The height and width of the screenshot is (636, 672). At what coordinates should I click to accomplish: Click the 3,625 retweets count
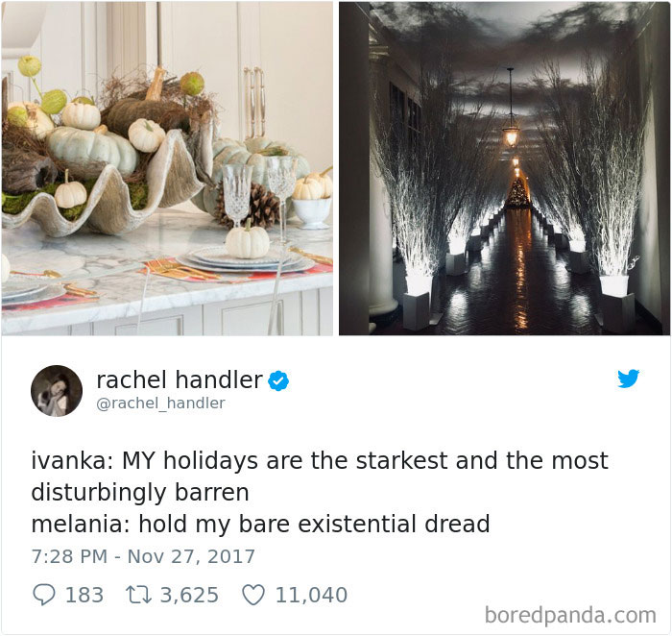189,595
